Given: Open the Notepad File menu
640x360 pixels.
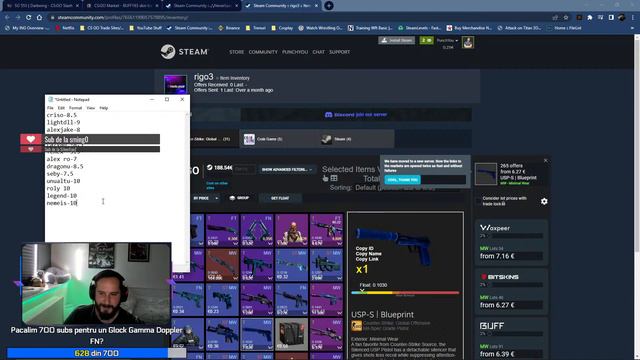Looking at the screenshot, I should (x=50, y=108).
